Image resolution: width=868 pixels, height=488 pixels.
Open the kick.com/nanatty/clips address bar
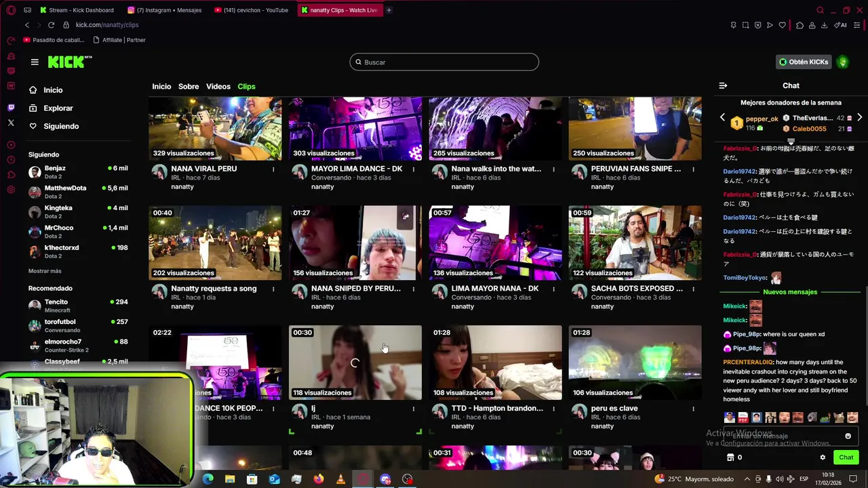point(107,25)
